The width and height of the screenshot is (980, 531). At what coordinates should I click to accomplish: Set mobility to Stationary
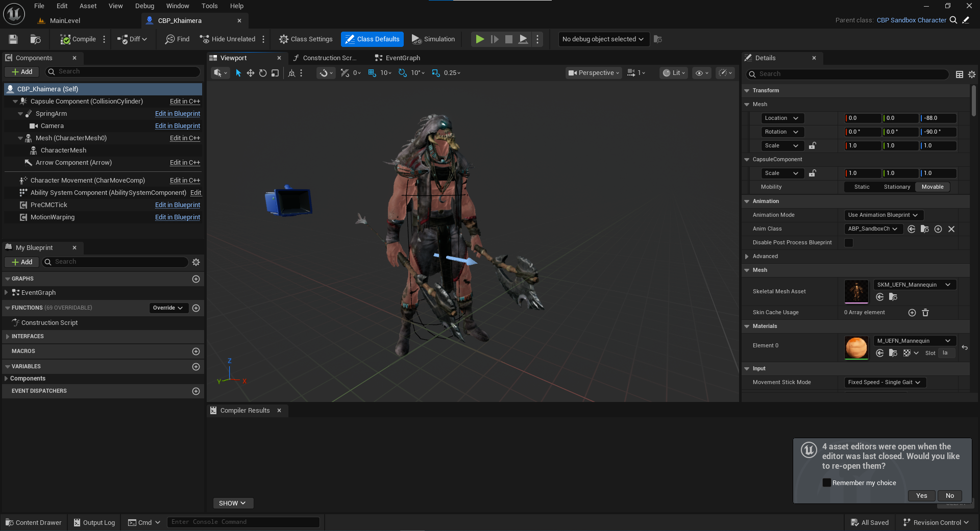(x=897, y=187)
